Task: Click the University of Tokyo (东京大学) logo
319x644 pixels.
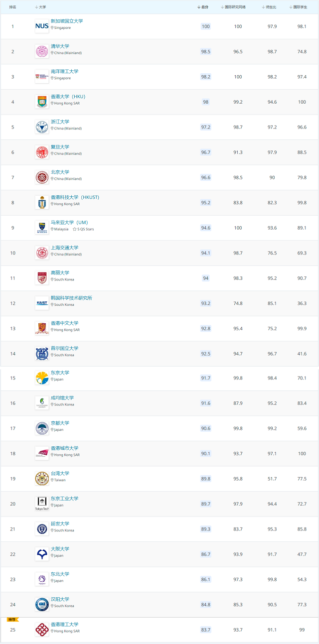Action: pos(42,378)
